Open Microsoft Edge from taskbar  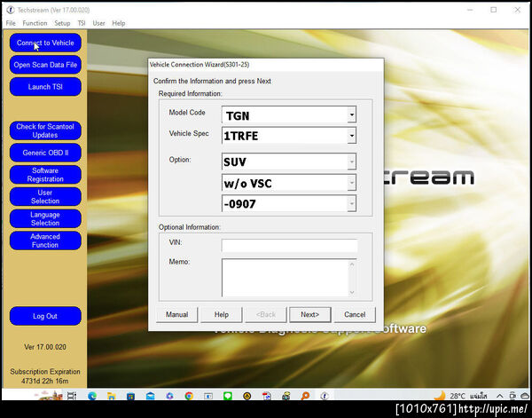pyautogui.click(x=92, y=396)
